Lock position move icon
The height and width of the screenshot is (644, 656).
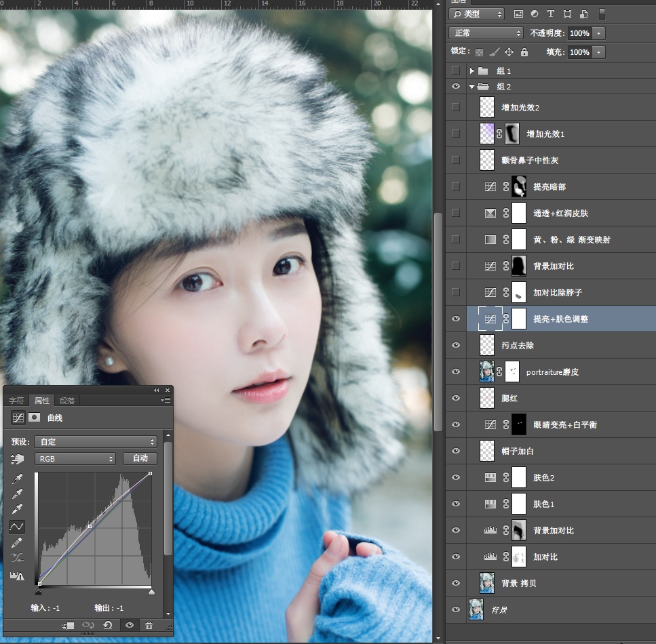(x=509, y=52)
